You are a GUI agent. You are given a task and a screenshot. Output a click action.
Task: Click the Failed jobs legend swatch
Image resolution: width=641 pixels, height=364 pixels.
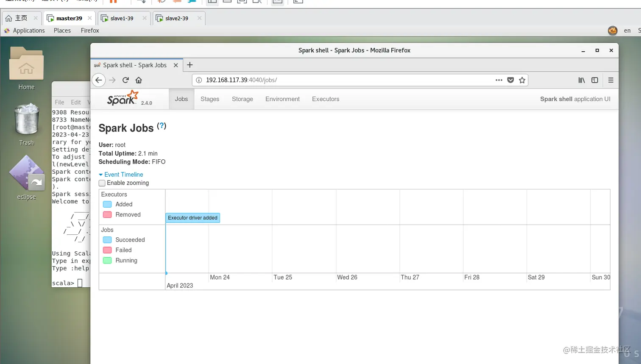[x=107, y=250]
